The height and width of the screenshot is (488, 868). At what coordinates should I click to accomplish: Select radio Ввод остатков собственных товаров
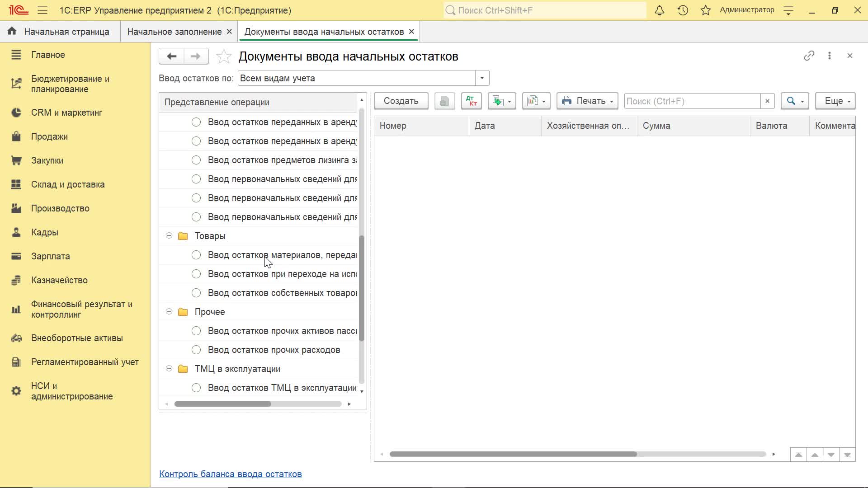pos(196,293)
